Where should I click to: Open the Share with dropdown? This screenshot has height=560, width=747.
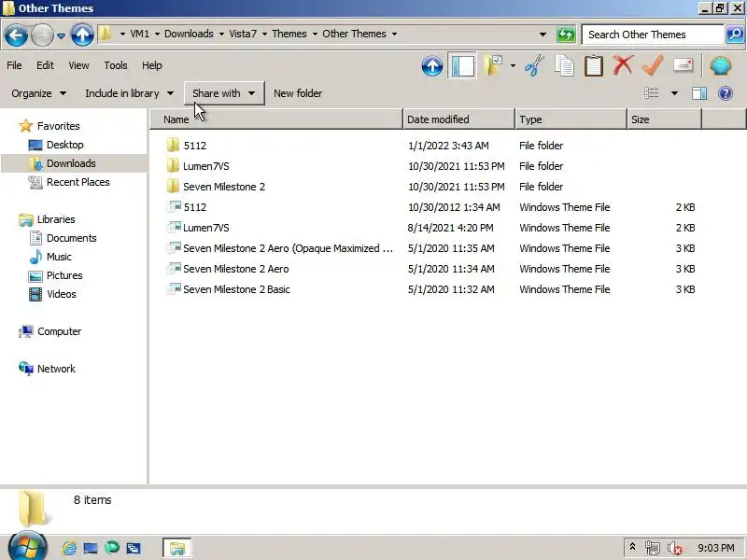click(x=224, y=93)
